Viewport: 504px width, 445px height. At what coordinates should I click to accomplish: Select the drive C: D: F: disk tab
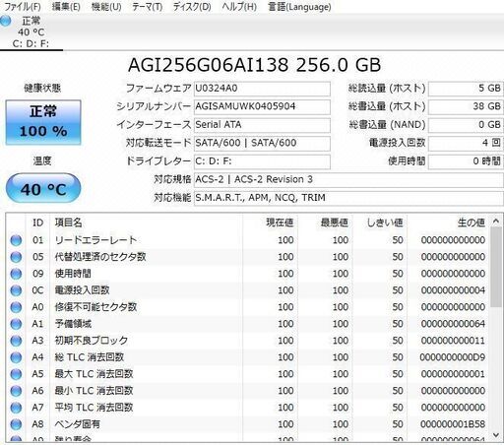[x=31, y=32]
